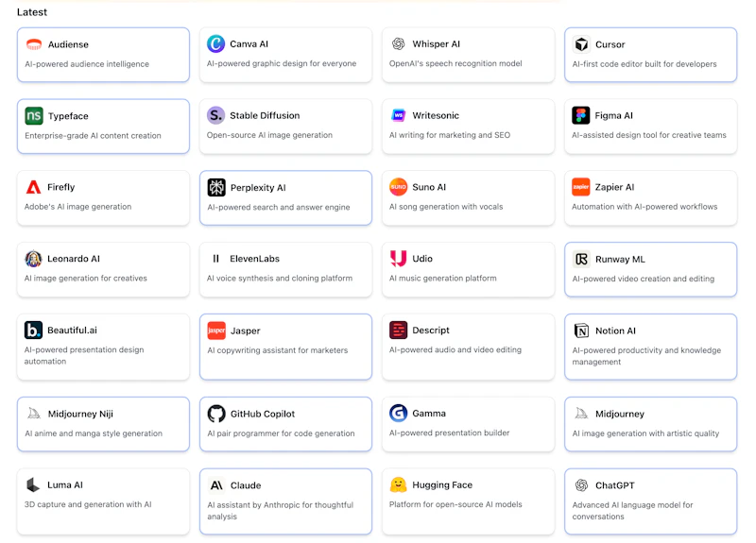
Task: Open the Canva AI title link
Action: 249,43
